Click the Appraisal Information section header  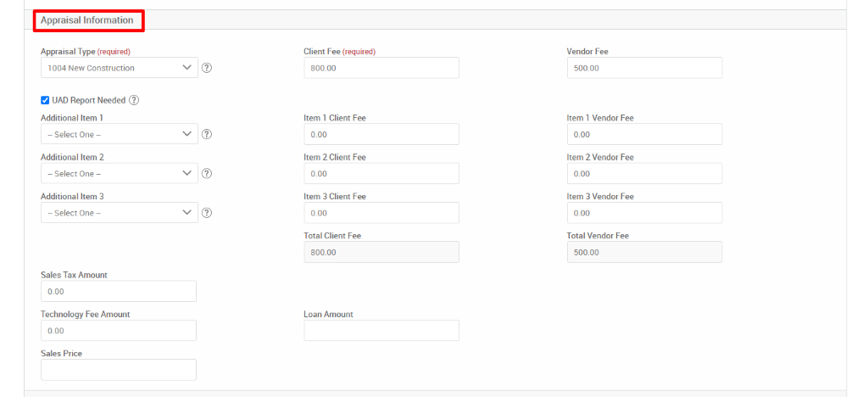tap(87, 20)
